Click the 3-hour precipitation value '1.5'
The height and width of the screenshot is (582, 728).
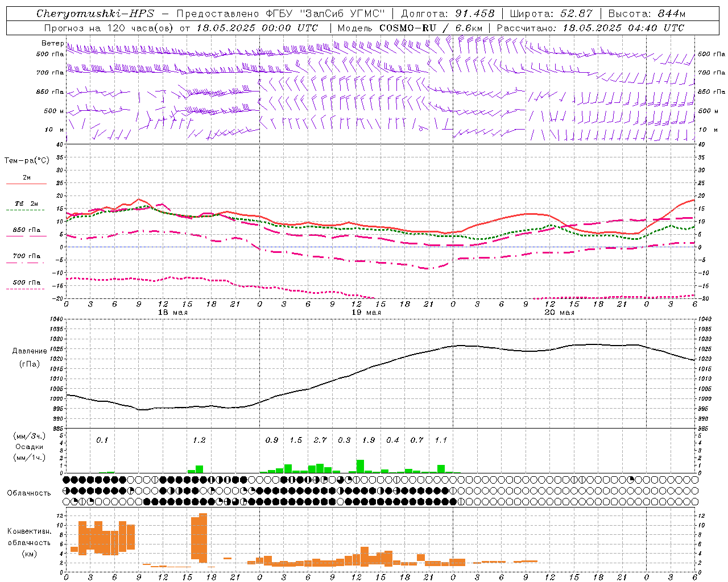tap(296, 440)
